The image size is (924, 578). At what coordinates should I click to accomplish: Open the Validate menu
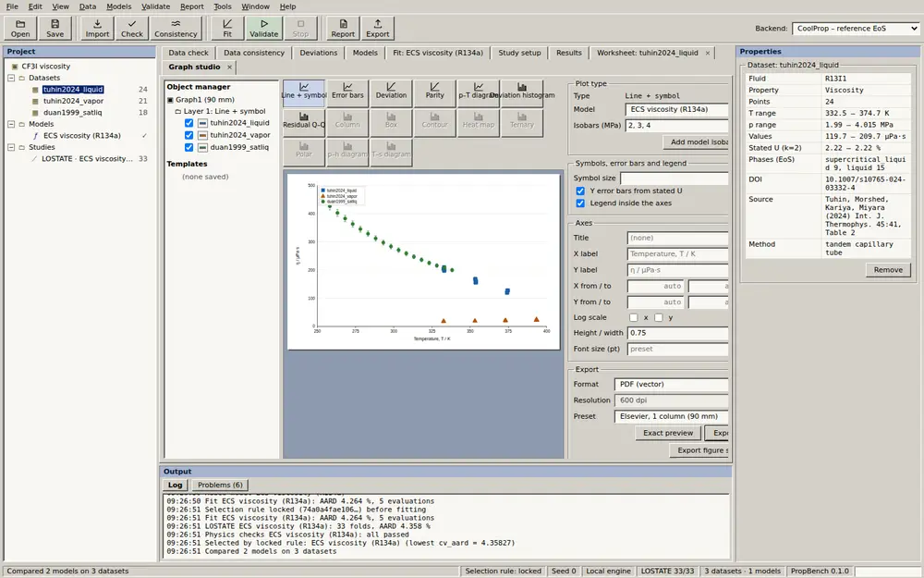pos(155,6)
